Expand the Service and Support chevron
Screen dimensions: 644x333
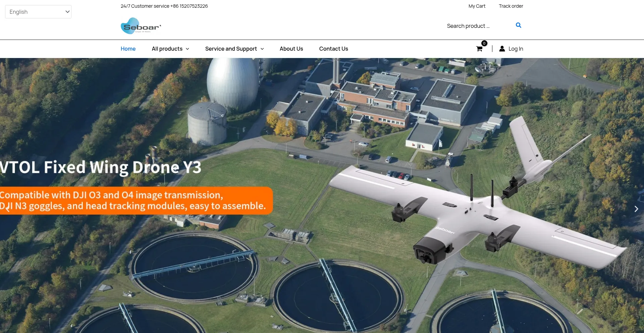point(262,49)
